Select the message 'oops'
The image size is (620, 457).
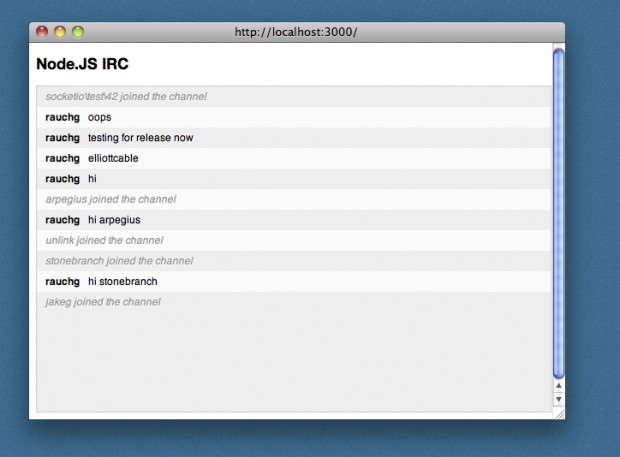tap(100, 117)
